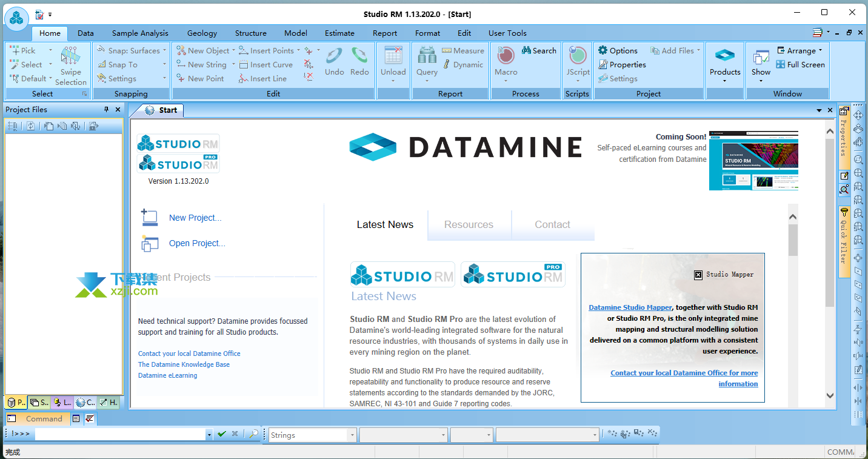Click the Show window icon

coord(761,57)
